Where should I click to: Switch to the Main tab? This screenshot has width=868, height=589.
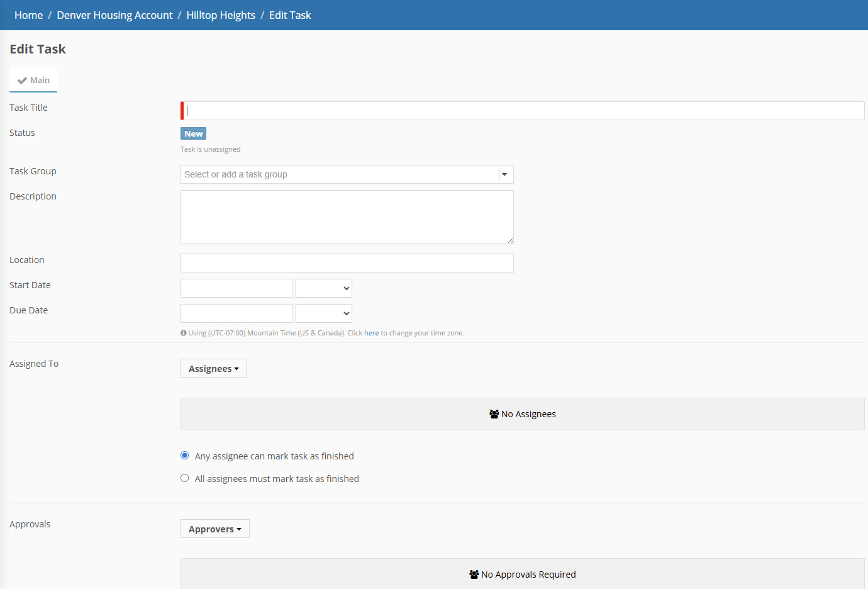[x=33, y=80]
